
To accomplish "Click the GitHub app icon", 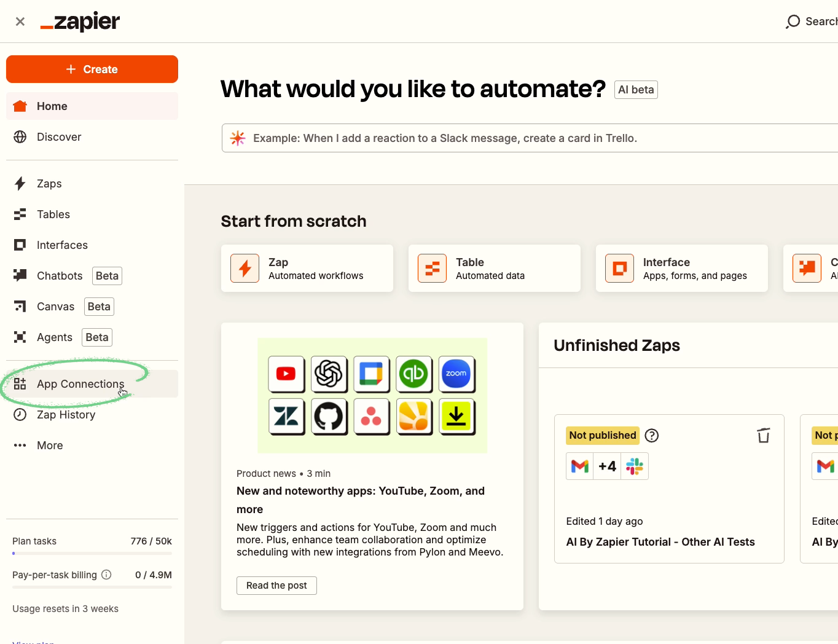I will click(329, 417).
